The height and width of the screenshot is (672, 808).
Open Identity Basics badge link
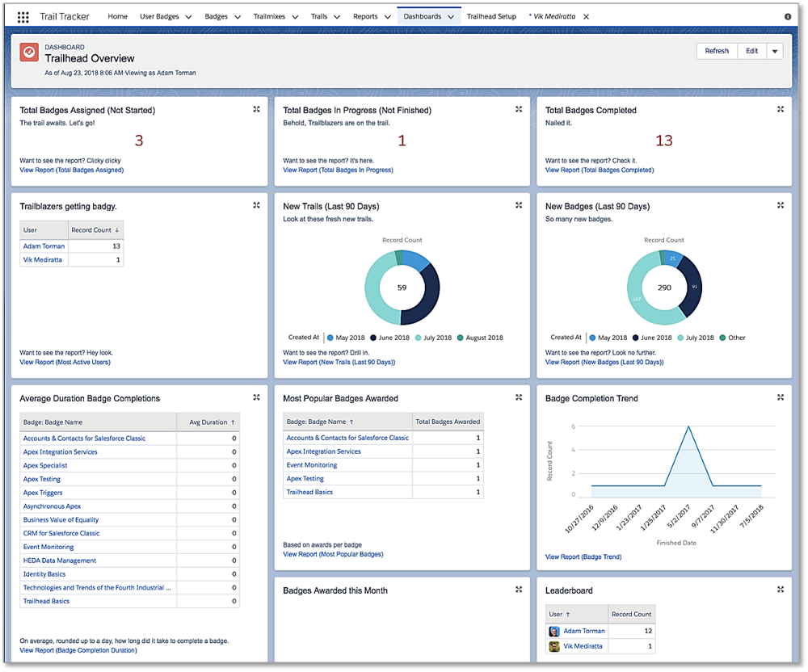click(x=44, y=573)
